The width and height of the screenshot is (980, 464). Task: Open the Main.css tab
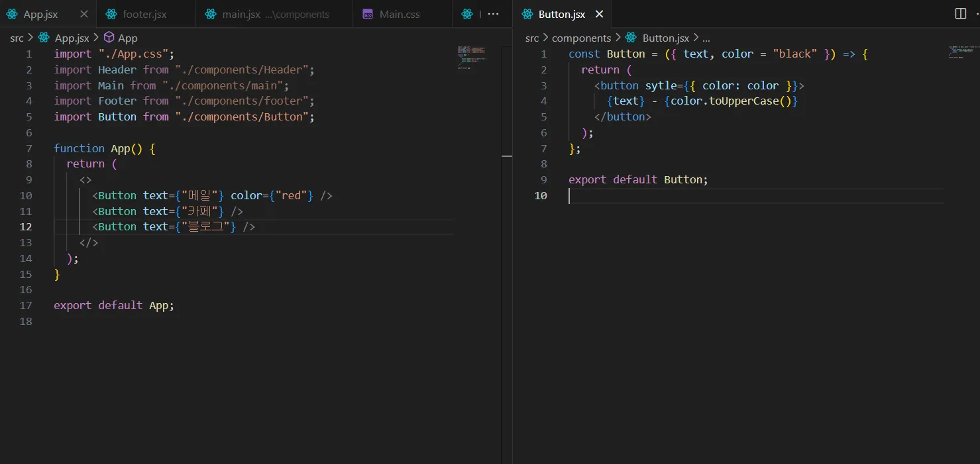click(402, 14)
